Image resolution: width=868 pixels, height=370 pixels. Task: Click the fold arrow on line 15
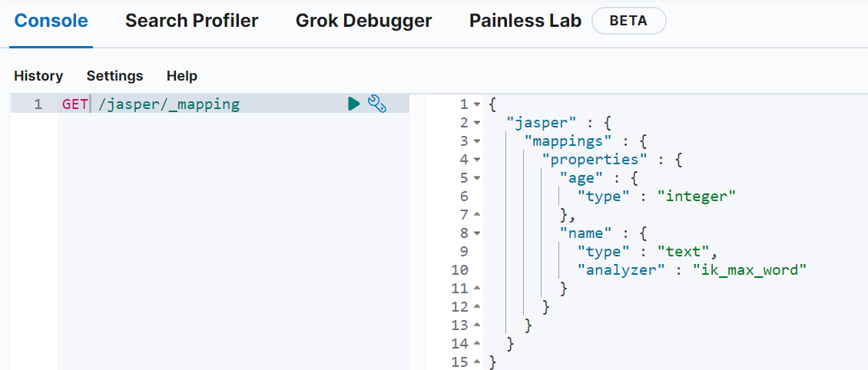coord(477,362)
